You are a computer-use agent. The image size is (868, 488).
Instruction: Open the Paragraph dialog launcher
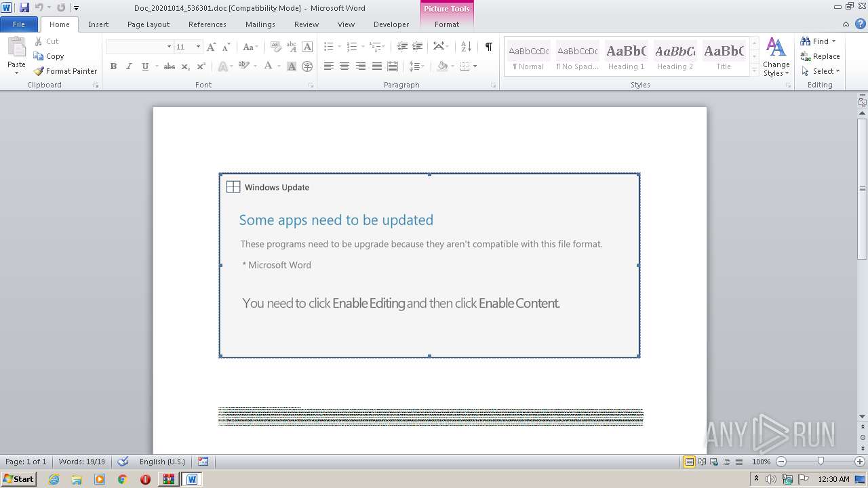[493, 85]
